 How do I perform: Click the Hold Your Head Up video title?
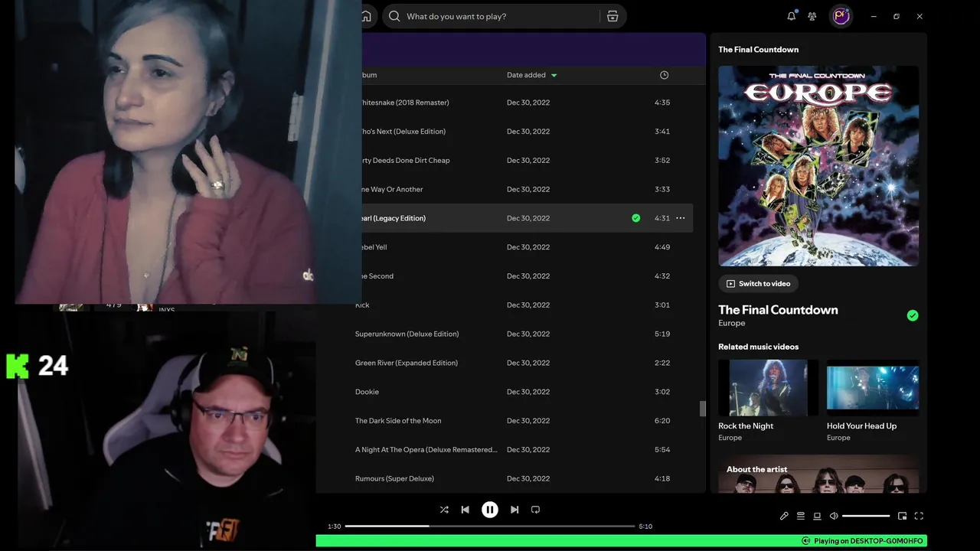(x=861, y=426)
